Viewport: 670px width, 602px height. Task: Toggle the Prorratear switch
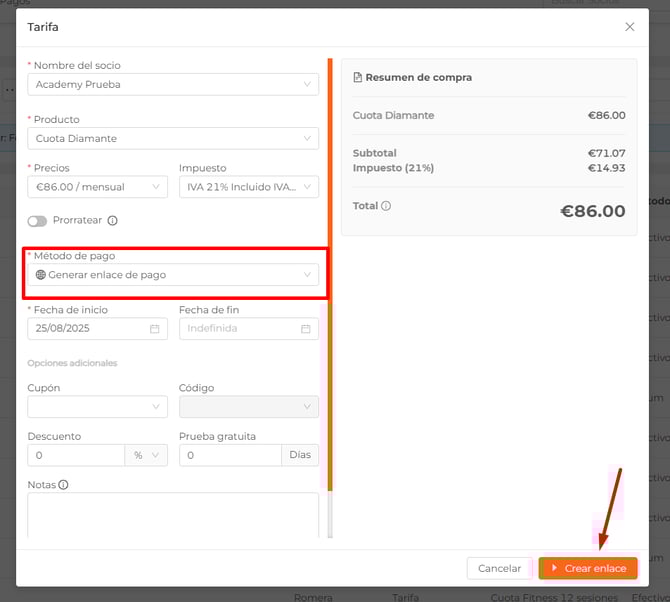(37, 221)
